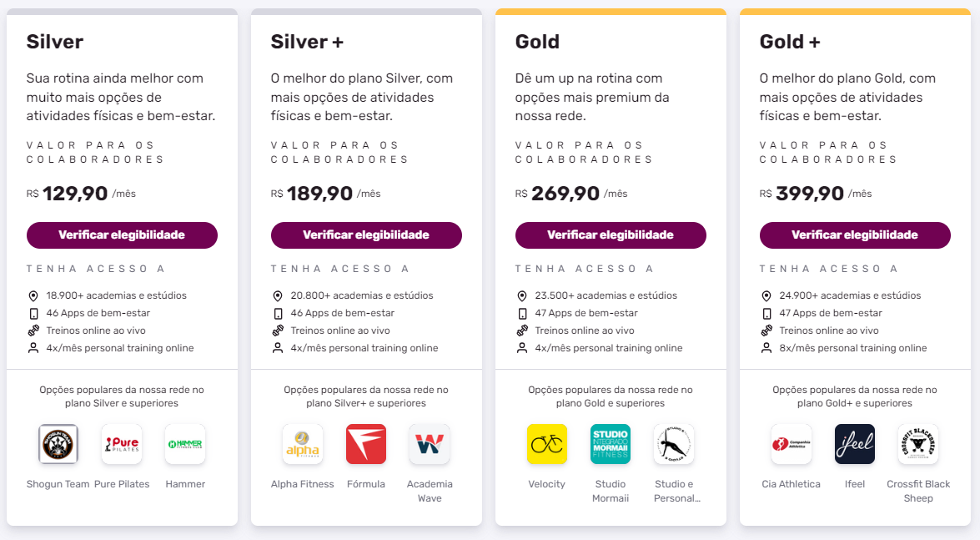Select the Studio Mormaii logo
Screen dimensions: 980x540
(611, 444)
